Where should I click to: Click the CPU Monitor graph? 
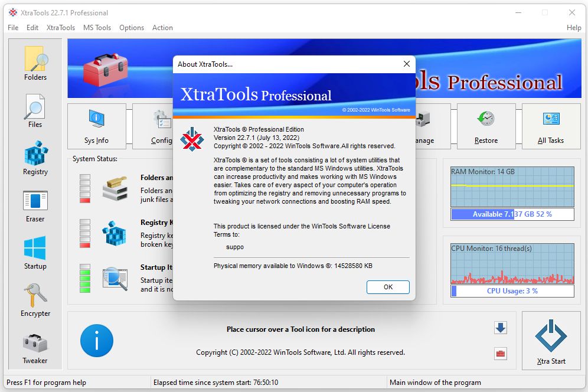[x=512, y=264]
